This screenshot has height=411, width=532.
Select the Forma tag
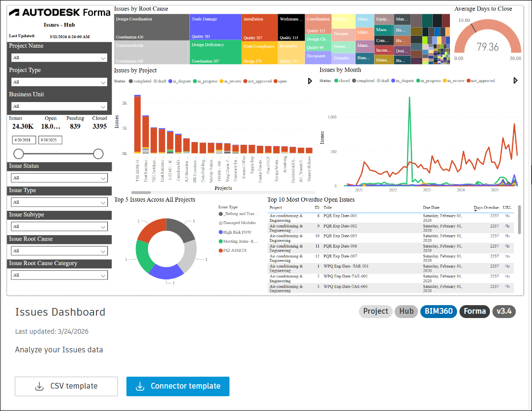coord(475,311)
